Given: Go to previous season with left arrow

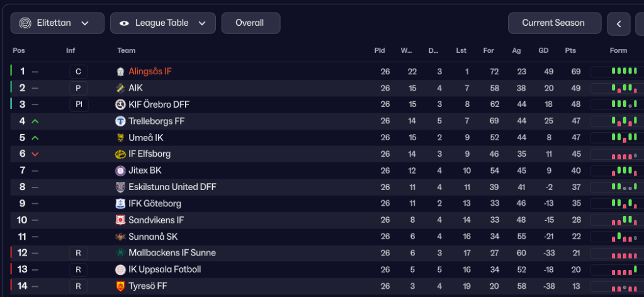Looking at the screenshot, I should (x=619, y=24).
